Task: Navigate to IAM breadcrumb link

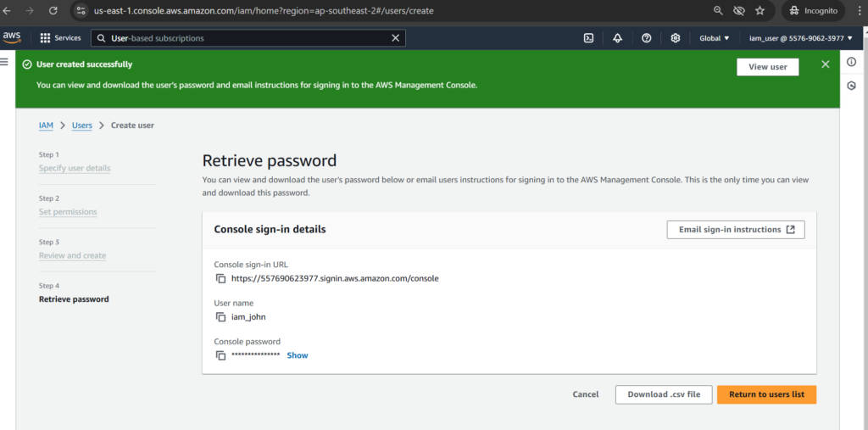Action: pos(46,126)
